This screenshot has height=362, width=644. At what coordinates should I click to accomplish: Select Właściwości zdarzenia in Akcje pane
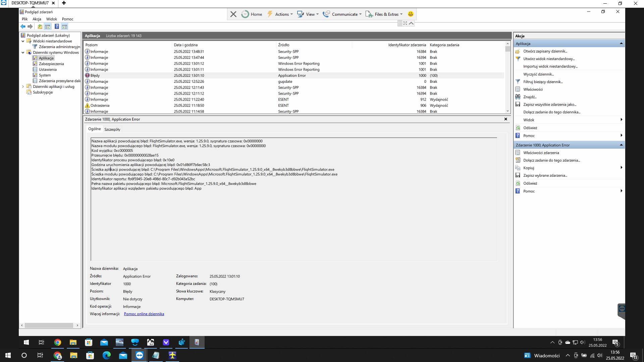541,153
